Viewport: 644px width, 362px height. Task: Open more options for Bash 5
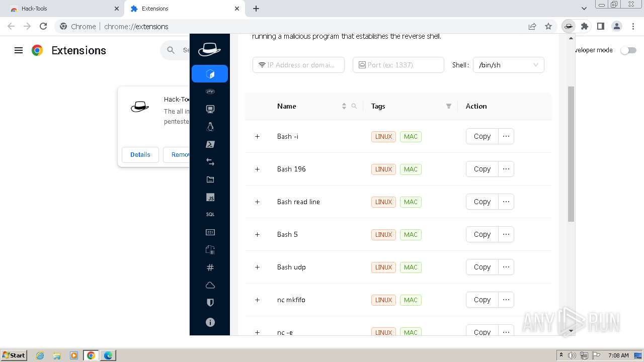pos(506,234)
